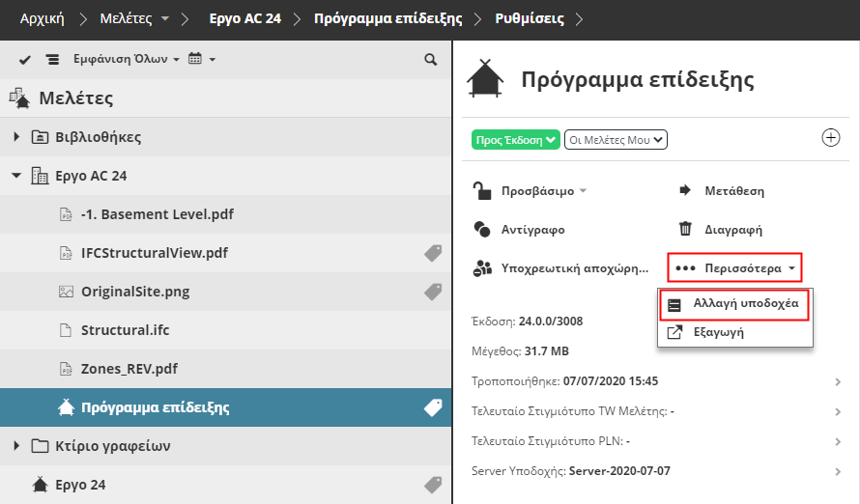The width and height of the screenshot is (860, 504).
Task: Select the Structural.ifc file
Action: [125, 330]
